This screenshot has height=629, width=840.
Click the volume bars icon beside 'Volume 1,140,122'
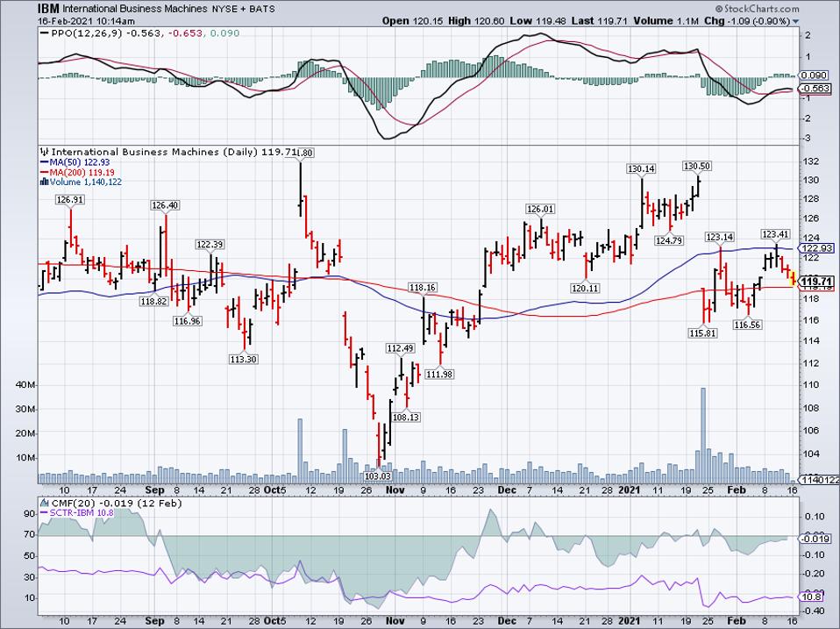[x=45, y=182]
